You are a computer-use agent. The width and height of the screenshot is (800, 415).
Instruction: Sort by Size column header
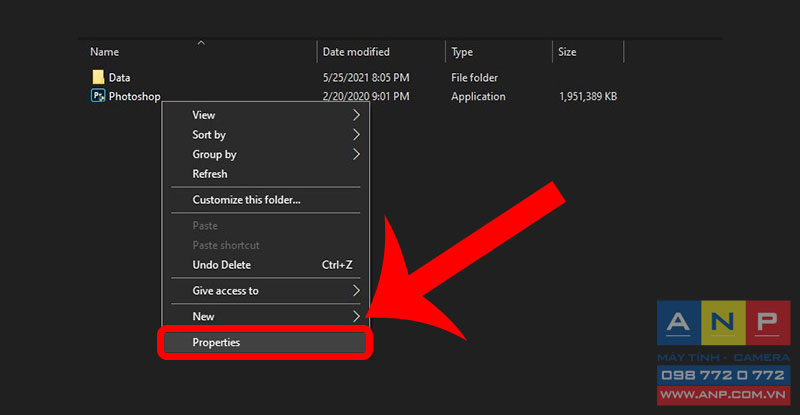[x=567, y=52]
